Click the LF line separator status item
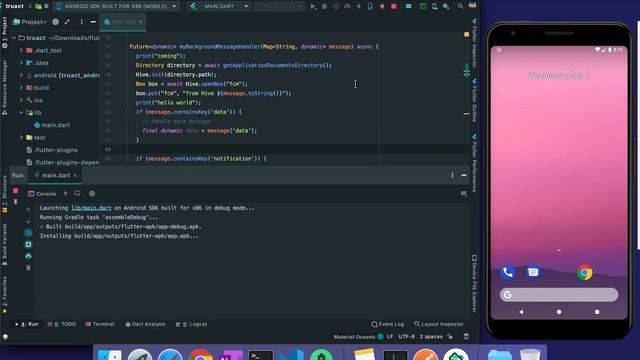 (390, 337)
